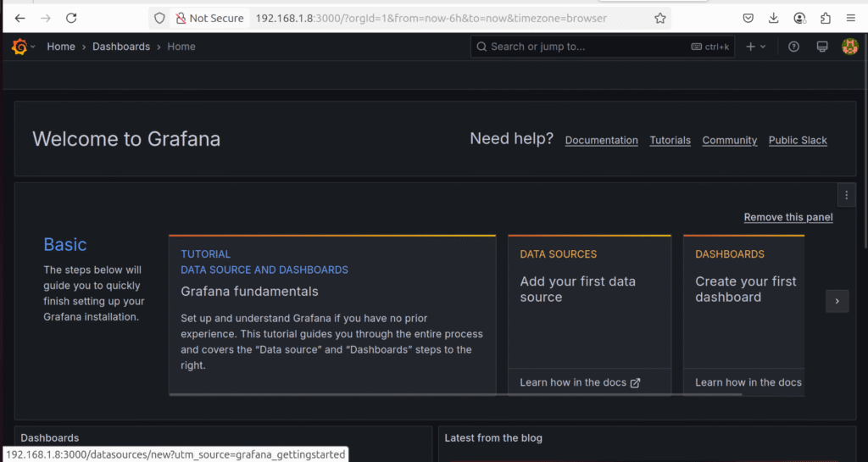The width and height of the screenshot is (868, 462).
Task: Open the browser downloads icon
Action: [773, 19]
